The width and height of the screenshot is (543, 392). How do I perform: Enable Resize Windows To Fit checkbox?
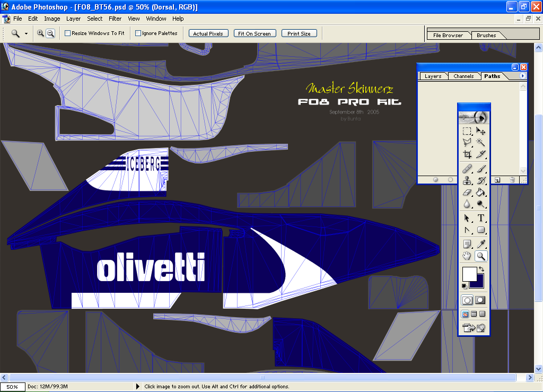(x=68, y=33)
